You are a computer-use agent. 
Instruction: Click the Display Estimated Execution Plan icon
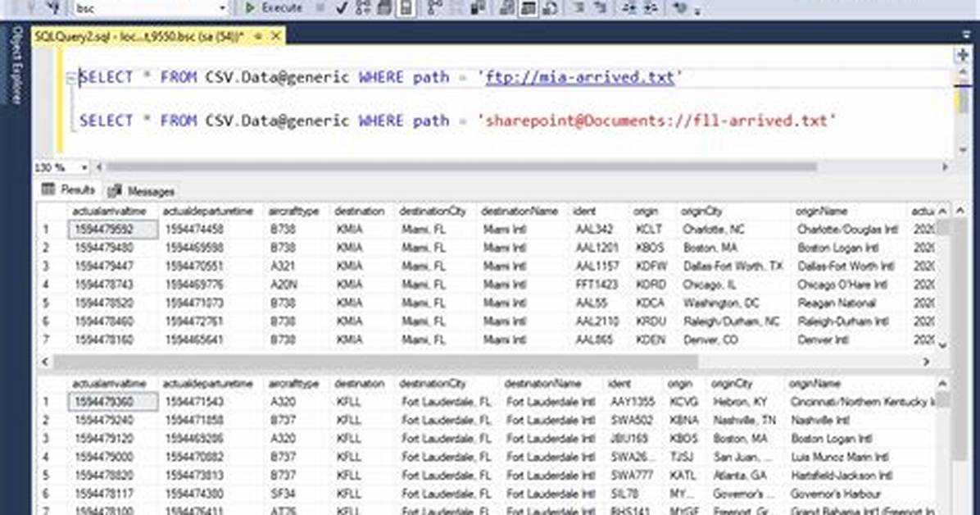click(363, 8)
